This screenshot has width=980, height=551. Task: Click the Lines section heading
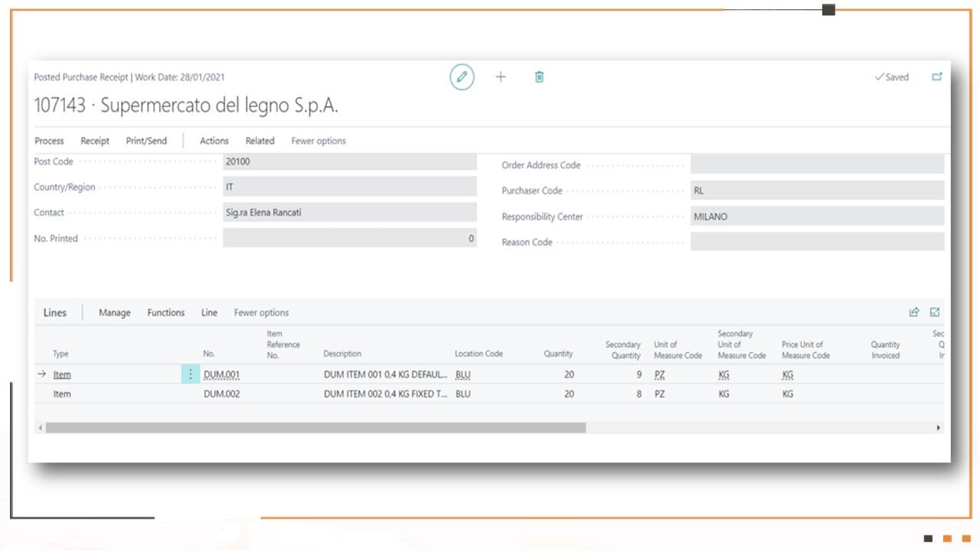[54, 312]
